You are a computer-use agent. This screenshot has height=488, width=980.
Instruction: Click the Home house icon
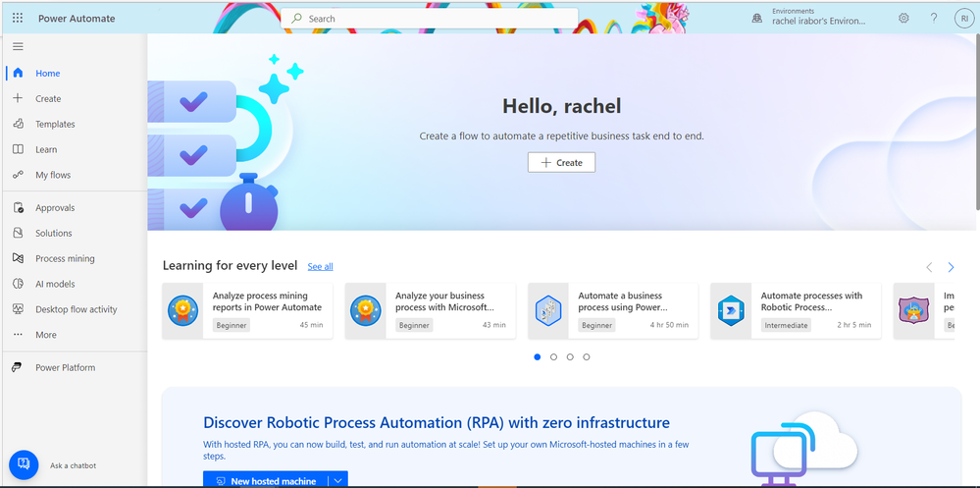point(18,73)
